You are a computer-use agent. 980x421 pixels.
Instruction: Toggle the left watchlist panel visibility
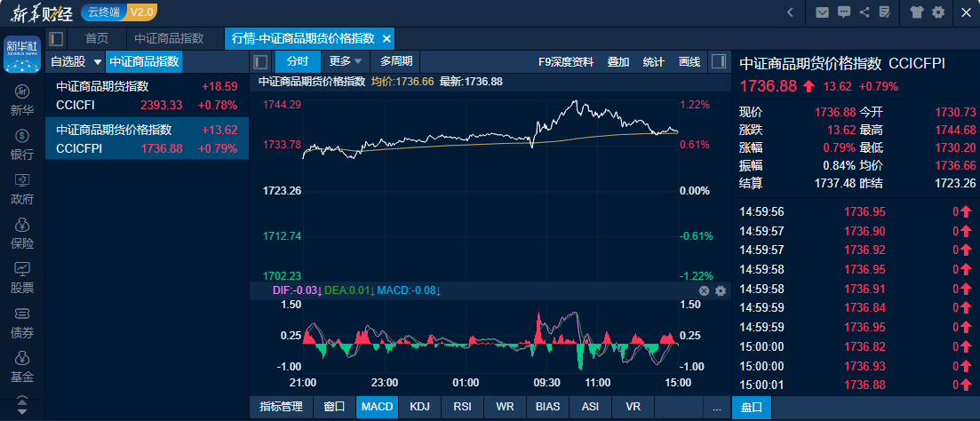[56, 39]
